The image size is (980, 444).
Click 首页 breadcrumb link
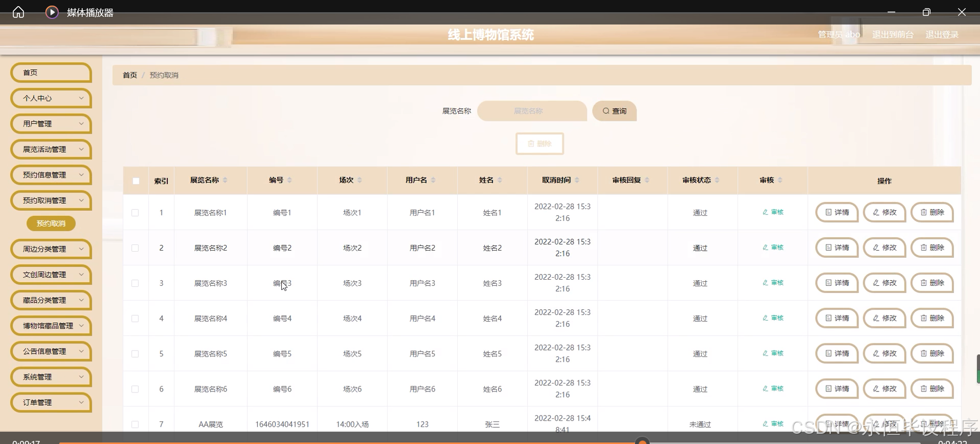(130, 75)
